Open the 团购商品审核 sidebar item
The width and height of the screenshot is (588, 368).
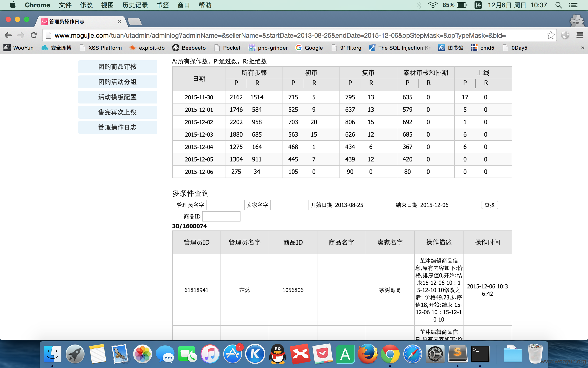point(117,67)
